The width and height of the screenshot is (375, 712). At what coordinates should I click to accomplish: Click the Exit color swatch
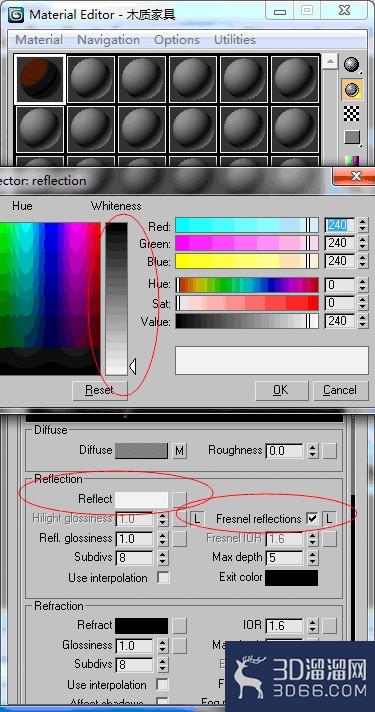[292, 578]
